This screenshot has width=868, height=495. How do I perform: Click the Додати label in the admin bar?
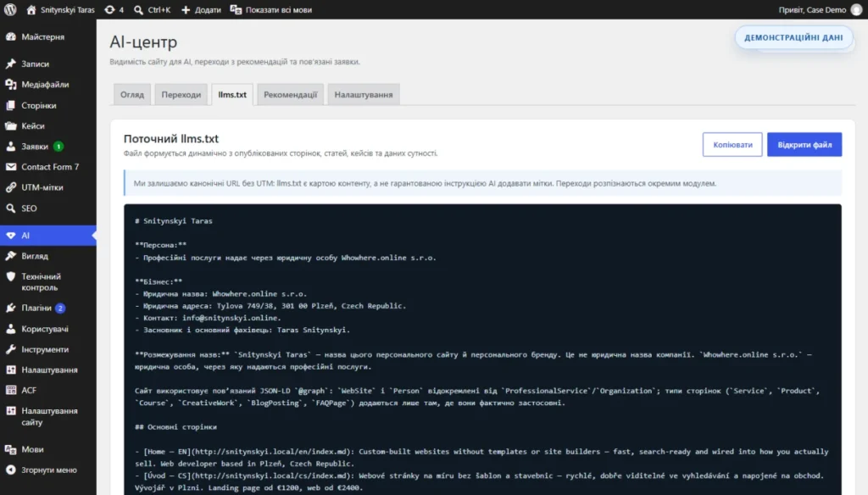(208, 9)
